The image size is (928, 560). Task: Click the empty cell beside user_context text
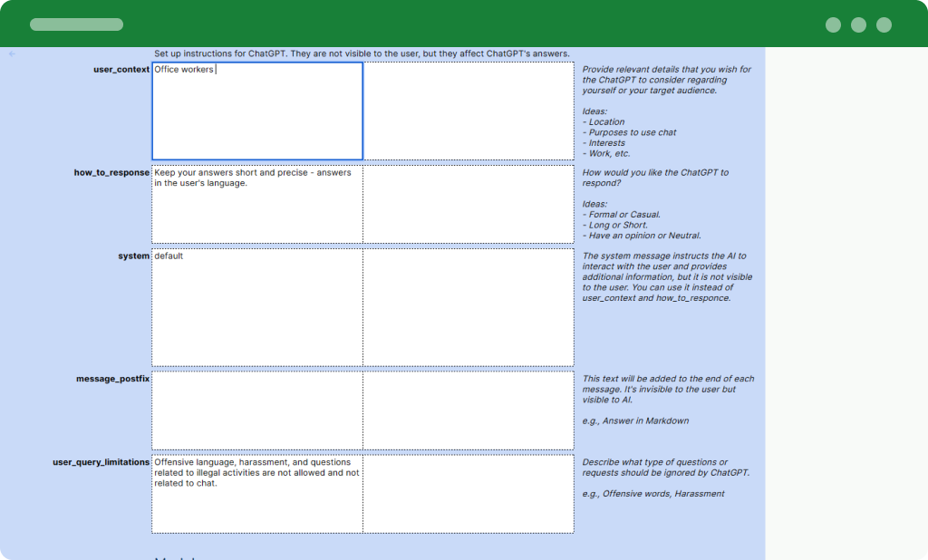(469, 109)
